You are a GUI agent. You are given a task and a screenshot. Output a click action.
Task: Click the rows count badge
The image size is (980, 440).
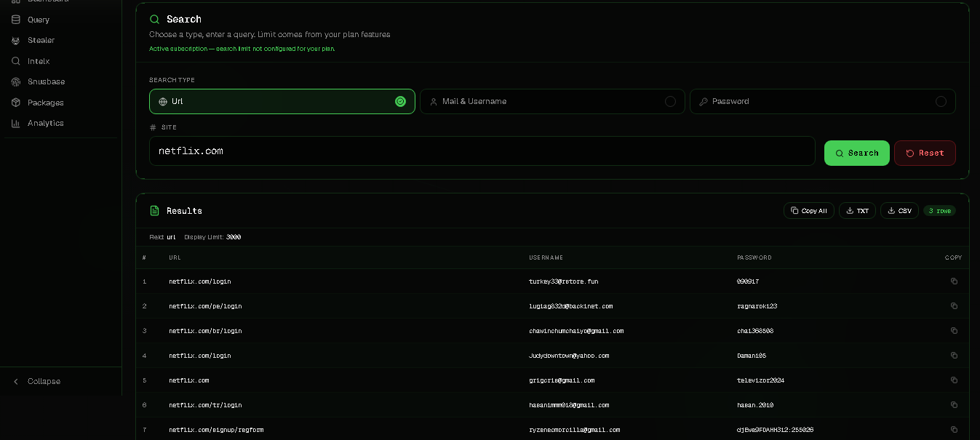click(939, 211)
